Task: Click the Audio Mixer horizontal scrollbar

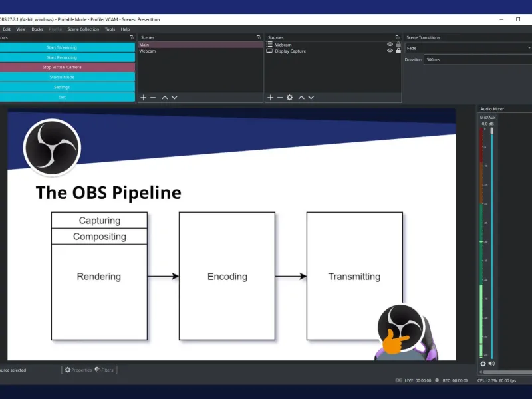Action: click(506, 372)
